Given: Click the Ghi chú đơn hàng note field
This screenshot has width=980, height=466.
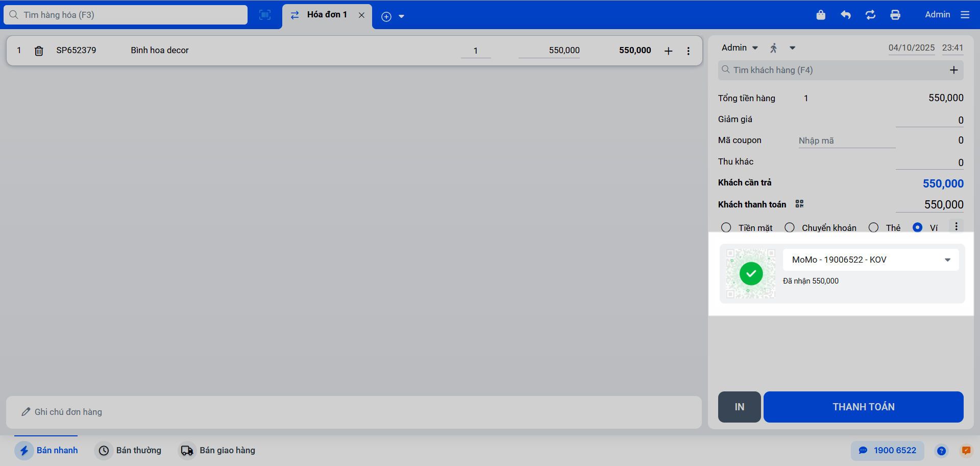Looking at the screenshot, I should click(x=354, y=412).
